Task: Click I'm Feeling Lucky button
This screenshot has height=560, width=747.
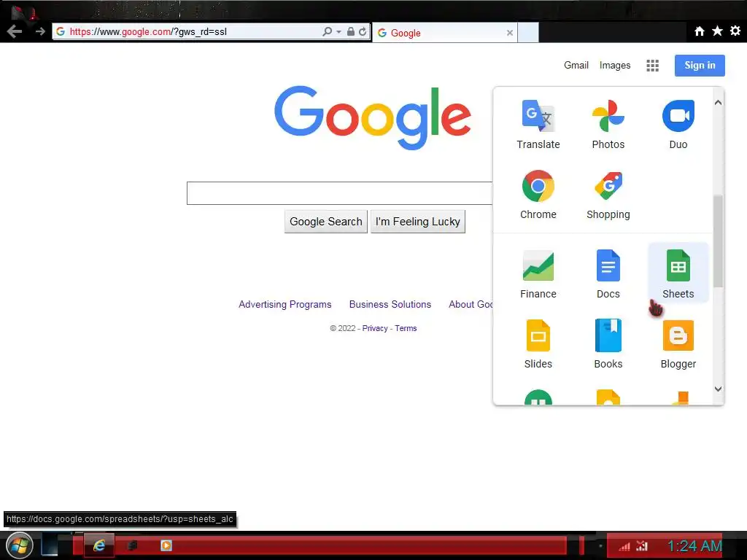Action: [418, 222]
